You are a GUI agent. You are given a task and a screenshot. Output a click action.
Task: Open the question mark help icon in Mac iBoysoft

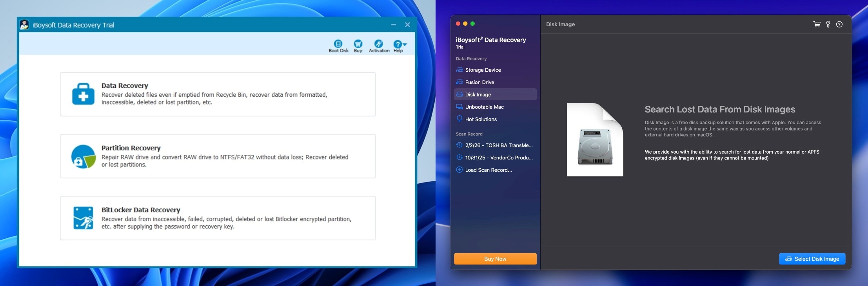[x=839, y=24]
